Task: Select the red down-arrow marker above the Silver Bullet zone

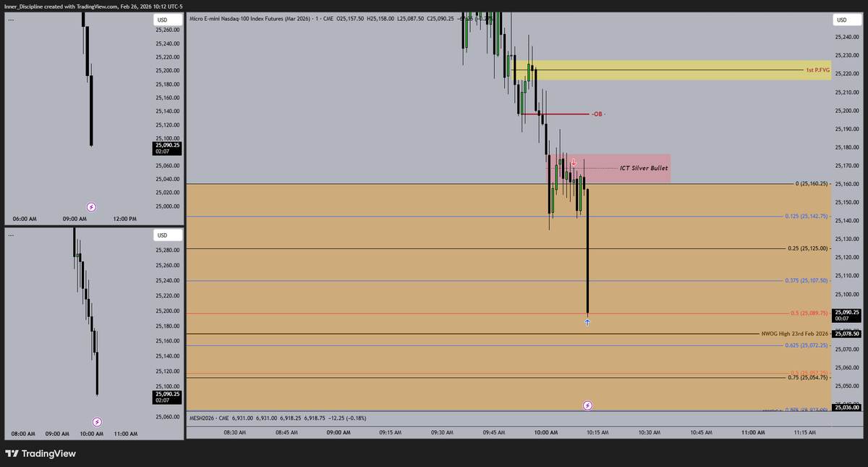Action: 575,161
